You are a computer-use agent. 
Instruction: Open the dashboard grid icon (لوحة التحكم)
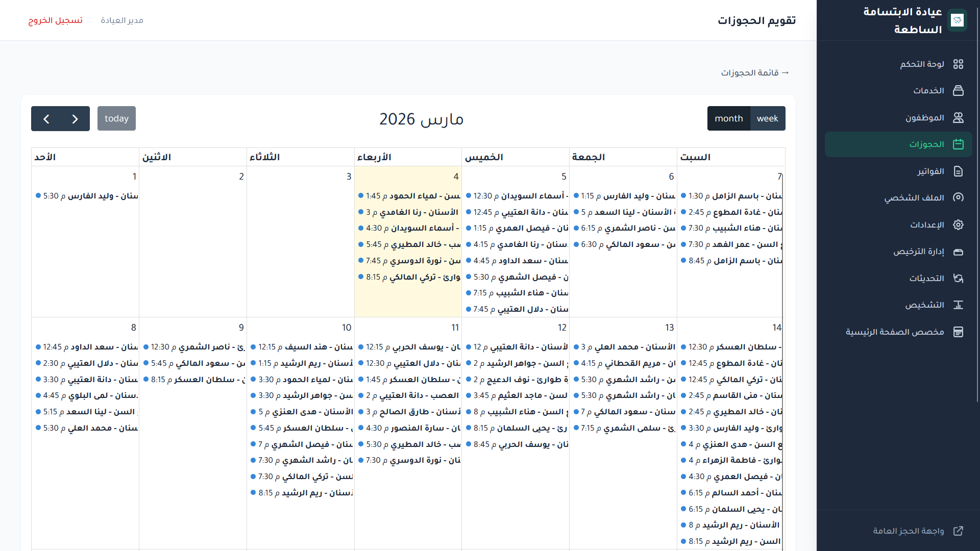click(x=958, y=64)
